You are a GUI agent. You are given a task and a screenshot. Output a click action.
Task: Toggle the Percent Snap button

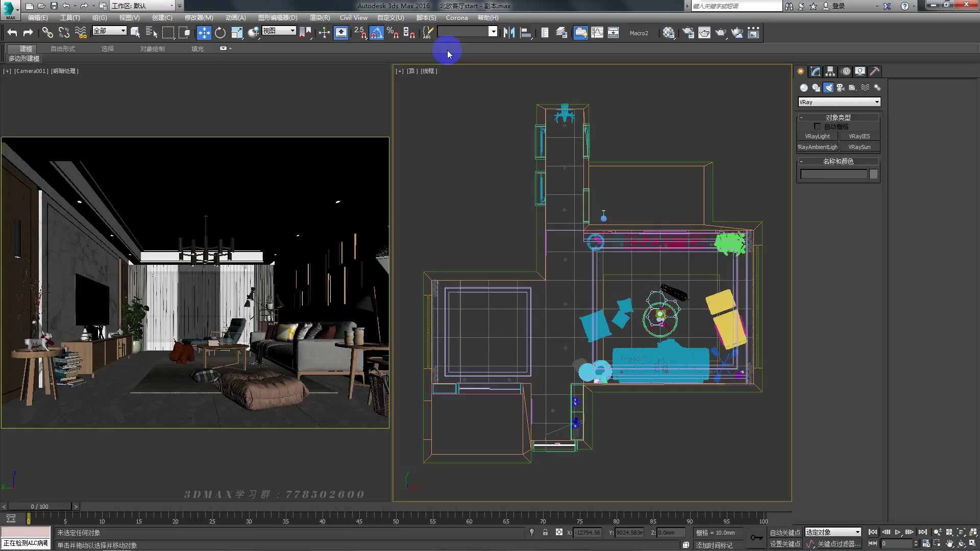[x=393, y=33]
